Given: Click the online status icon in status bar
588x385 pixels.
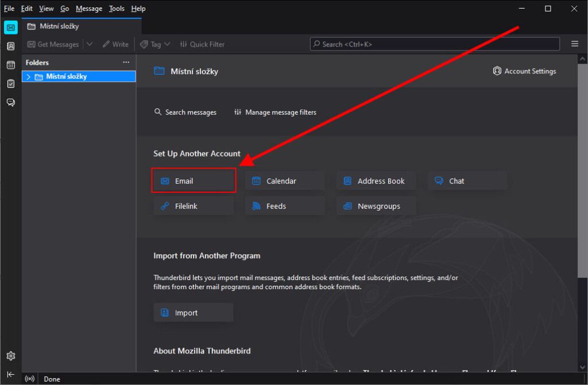Looking at the screenshot, I should click(30, 379).
